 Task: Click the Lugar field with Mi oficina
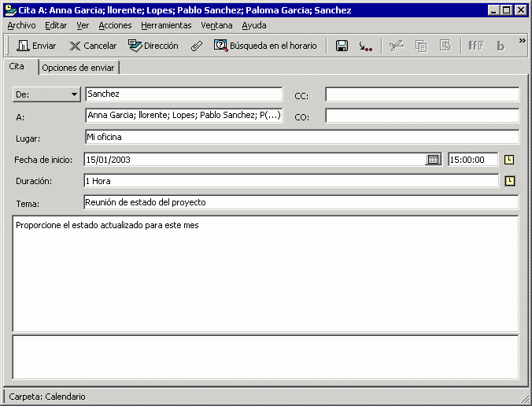(x=302, y=137)
